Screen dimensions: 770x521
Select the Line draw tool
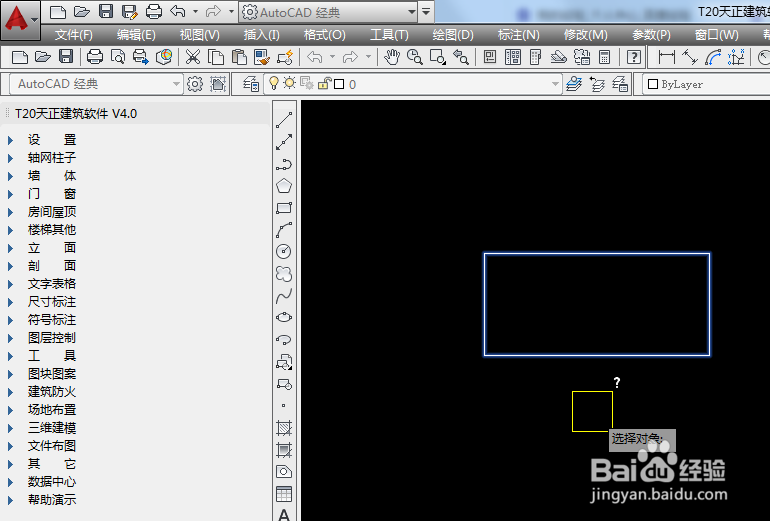pos(284,120)
